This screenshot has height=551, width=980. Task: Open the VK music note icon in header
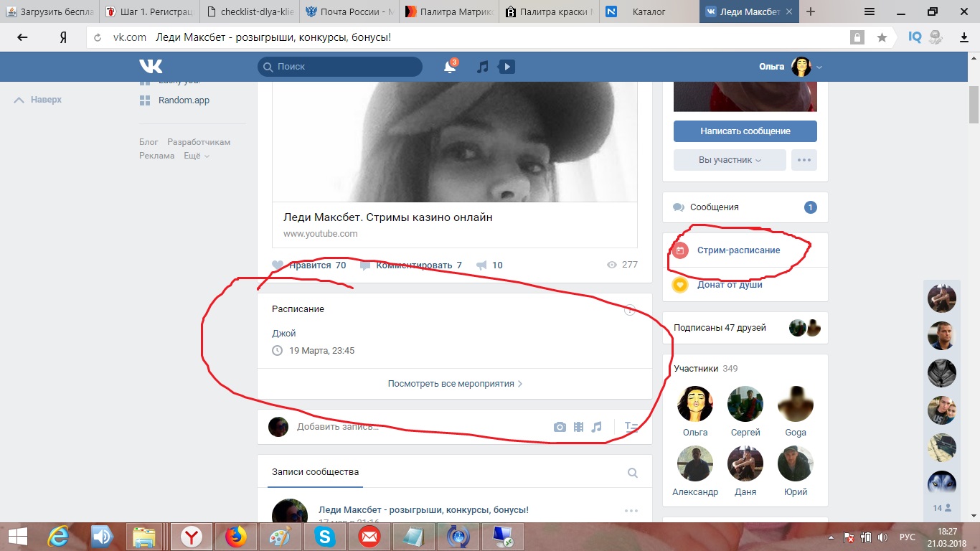[483, 67]
